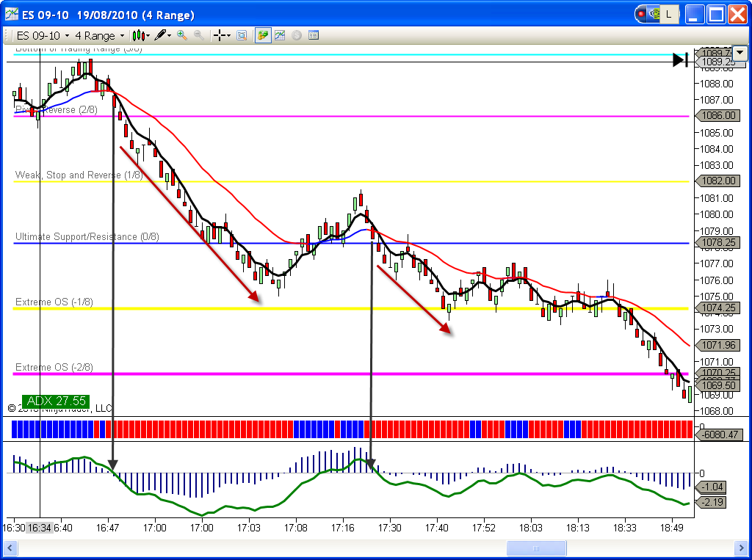The width and height of the screenshot is (752, 560).
Task: Click the zoom in magnifier icon
Action: tap(182, 35)
